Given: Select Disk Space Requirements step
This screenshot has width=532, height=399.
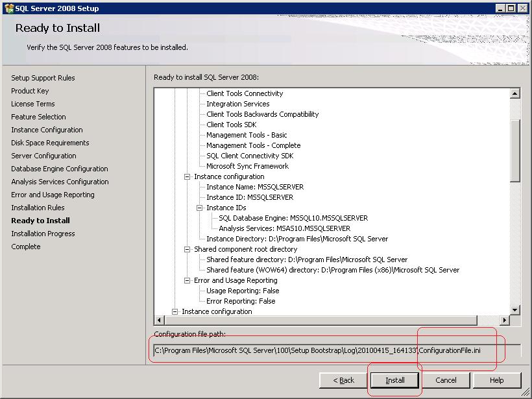Looking at the screenshot, I should (50, 143).
